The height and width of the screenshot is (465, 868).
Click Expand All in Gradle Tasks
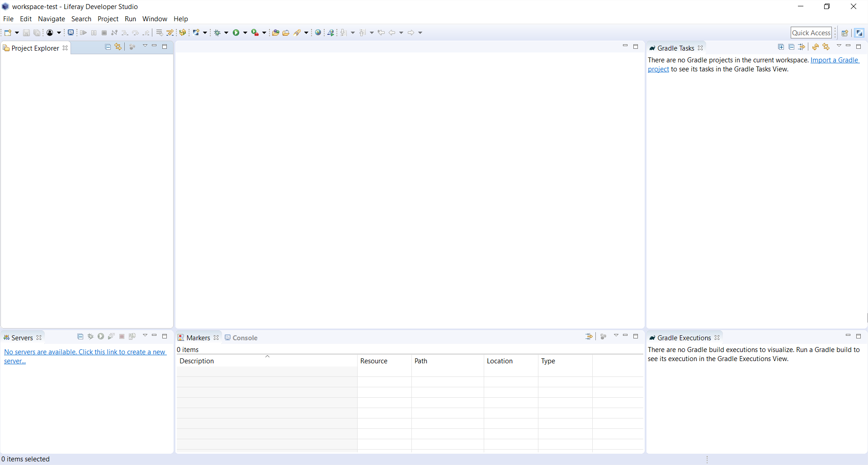[x=781, y=47]
